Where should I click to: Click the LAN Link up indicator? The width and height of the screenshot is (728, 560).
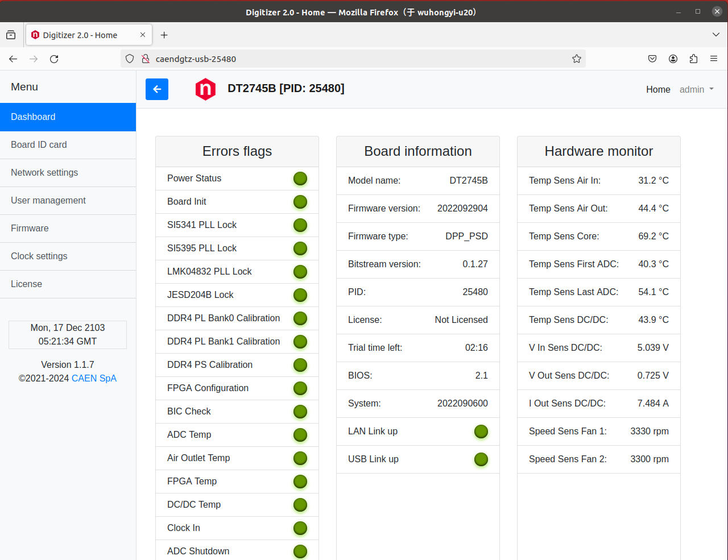[481, 432]
